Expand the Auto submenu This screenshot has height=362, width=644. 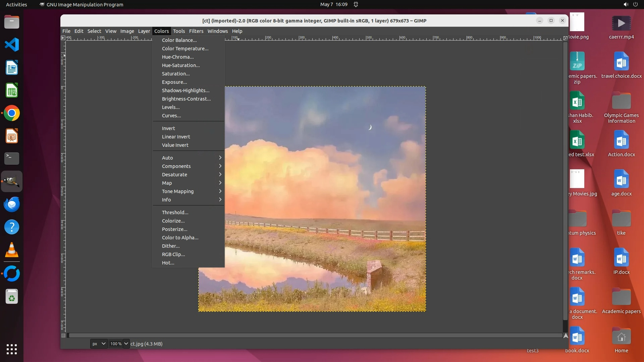click(x=189, y=158)
